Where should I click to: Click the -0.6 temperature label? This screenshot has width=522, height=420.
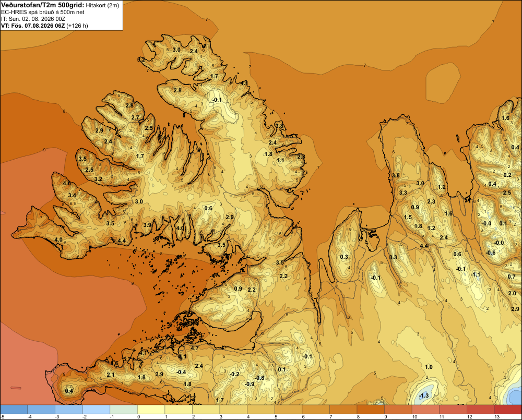click(x=491, y=253)
